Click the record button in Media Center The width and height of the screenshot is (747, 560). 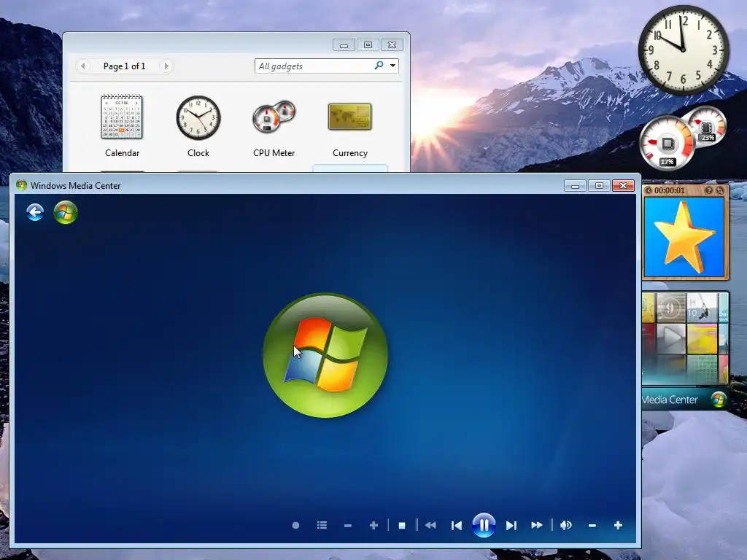pyautogui.click(x=295, y=525)
